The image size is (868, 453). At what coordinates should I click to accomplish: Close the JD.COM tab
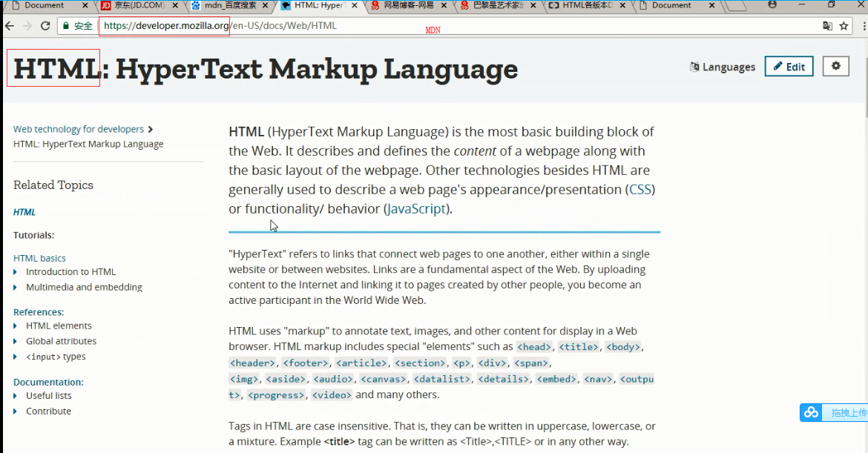(175, 5)
